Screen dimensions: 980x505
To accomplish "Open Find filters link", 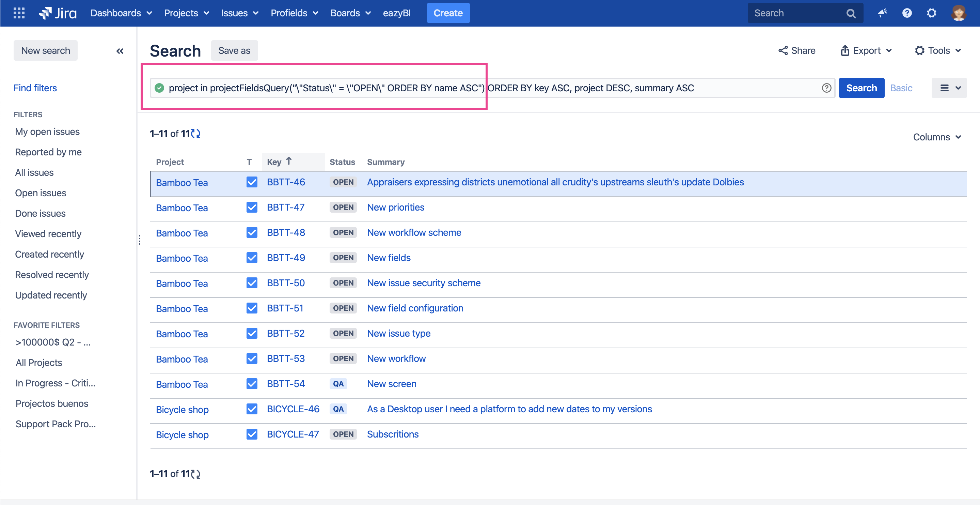I will [35, 88].
